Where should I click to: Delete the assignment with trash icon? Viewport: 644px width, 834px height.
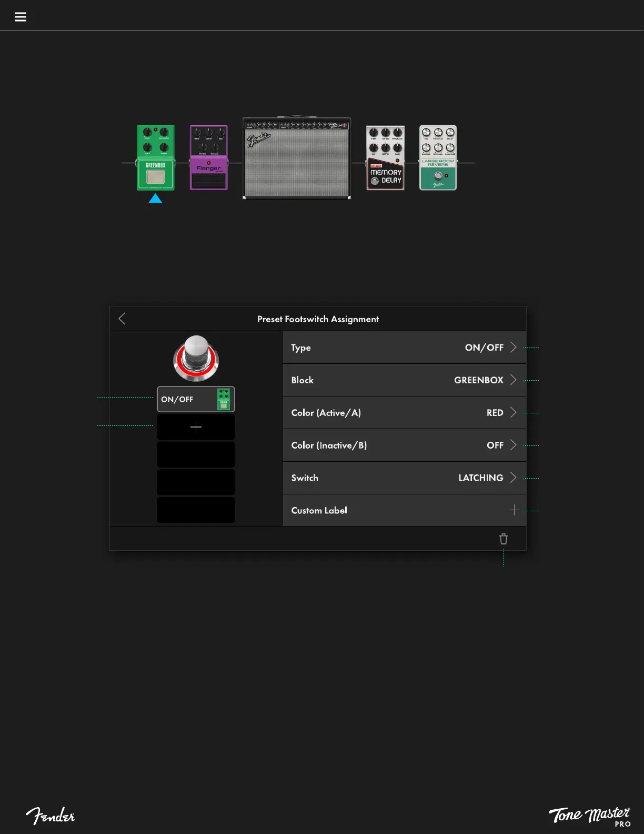504,539
